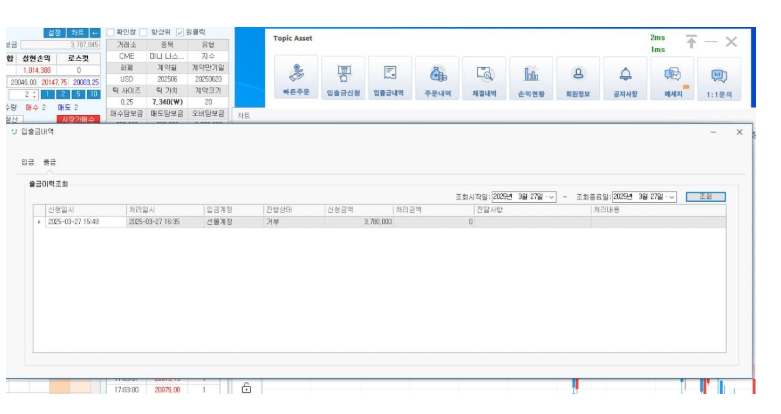Click the 처리일시 column header
Screen dimensions: 781x414
point(165,210)
